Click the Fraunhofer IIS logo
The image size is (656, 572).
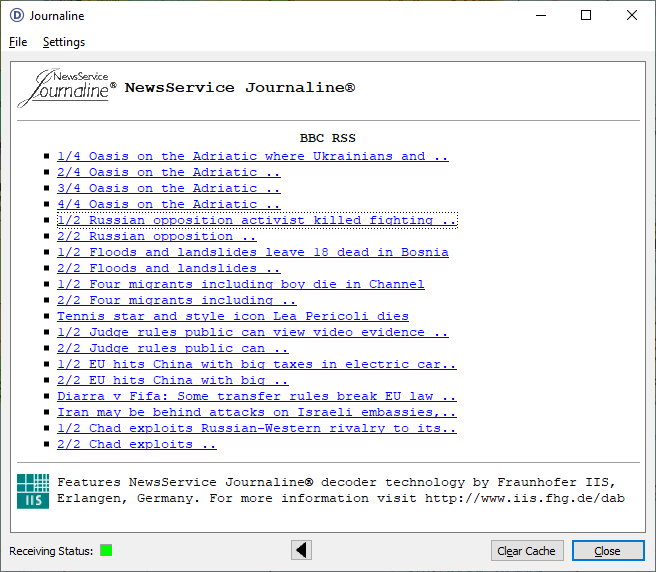click(x=33, y=490)
